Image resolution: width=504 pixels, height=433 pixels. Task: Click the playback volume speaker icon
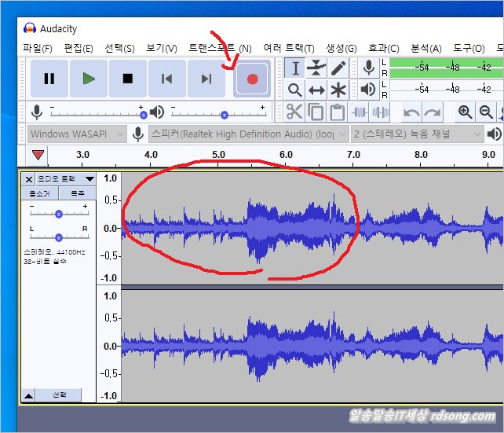[x=157, y=112]
